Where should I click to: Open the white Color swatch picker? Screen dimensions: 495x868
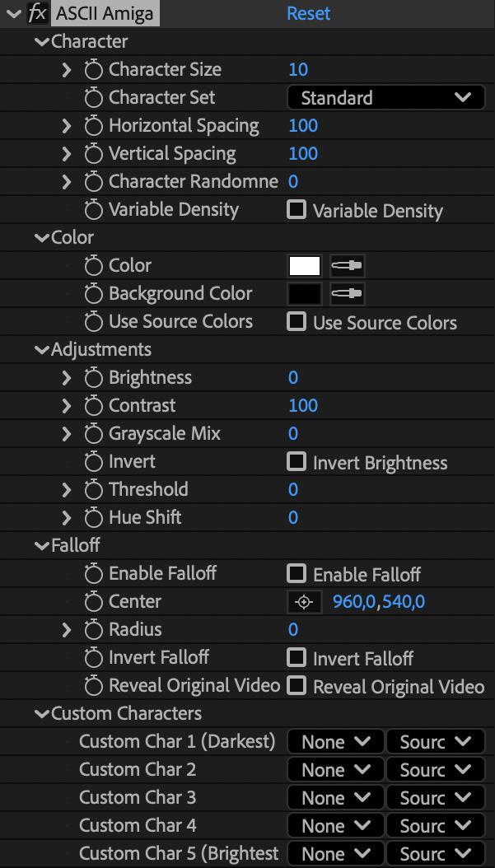pos(304,266)
